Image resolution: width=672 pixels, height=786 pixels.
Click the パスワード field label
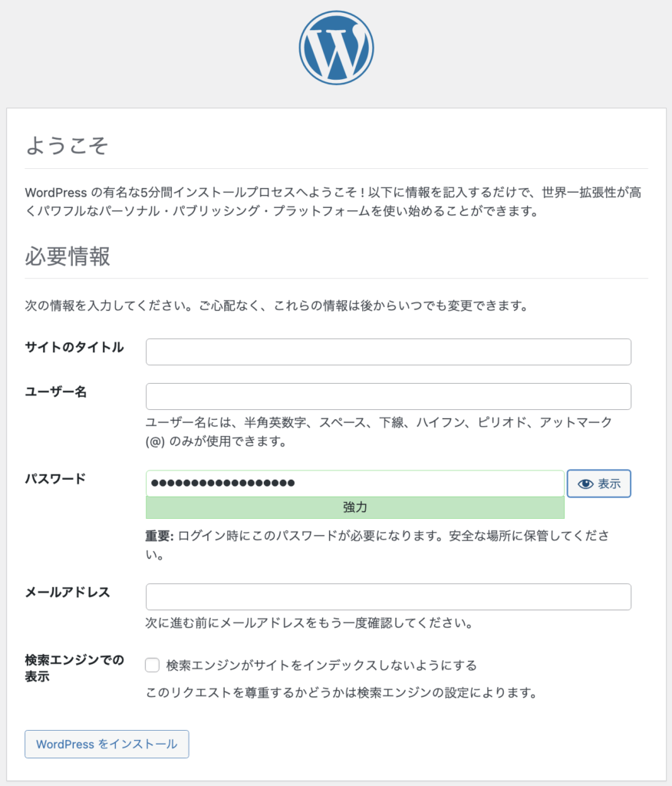point(56,479)
